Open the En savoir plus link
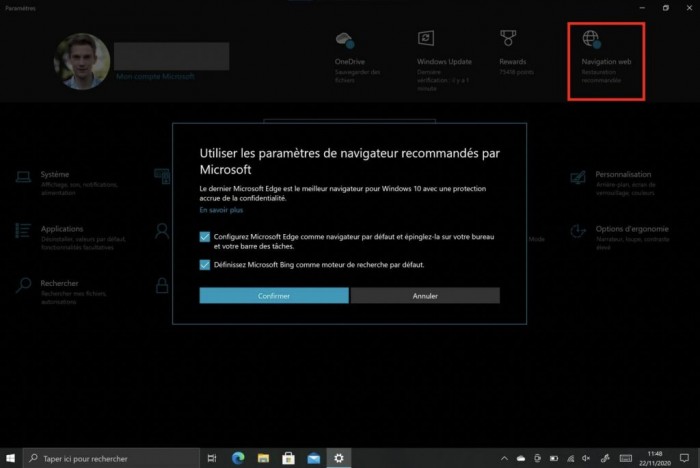Image resolution: width=700 pixels, height=468 pixels. [x=221, y=210]
